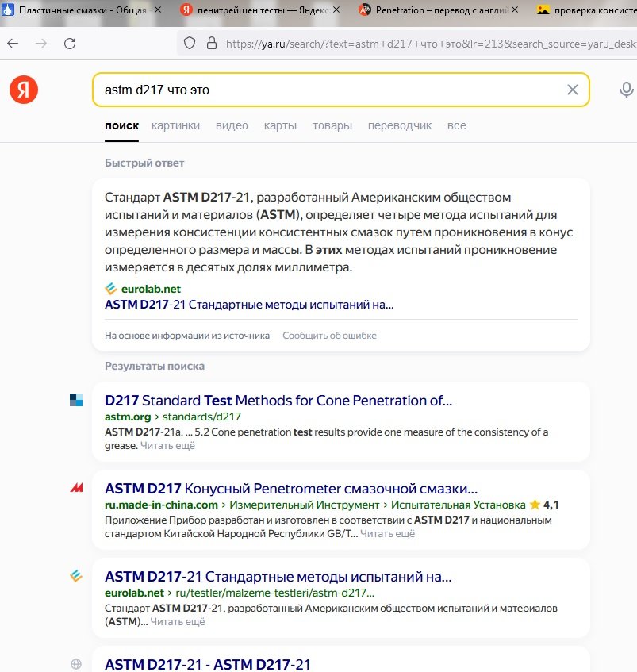Clear the search query with X icon
The height and width of the screenshot is (672, 637).
pos(572,90)
